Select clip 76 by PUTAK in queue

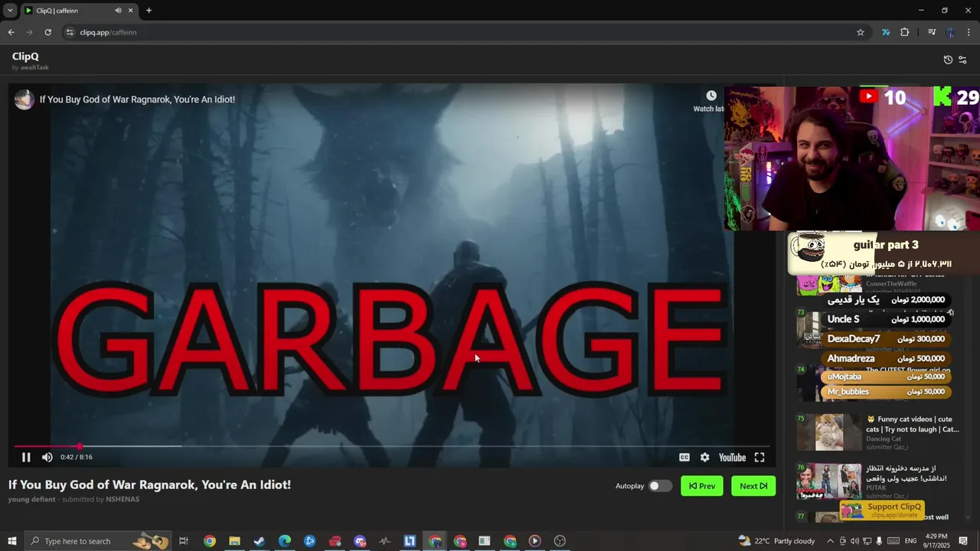878,481
